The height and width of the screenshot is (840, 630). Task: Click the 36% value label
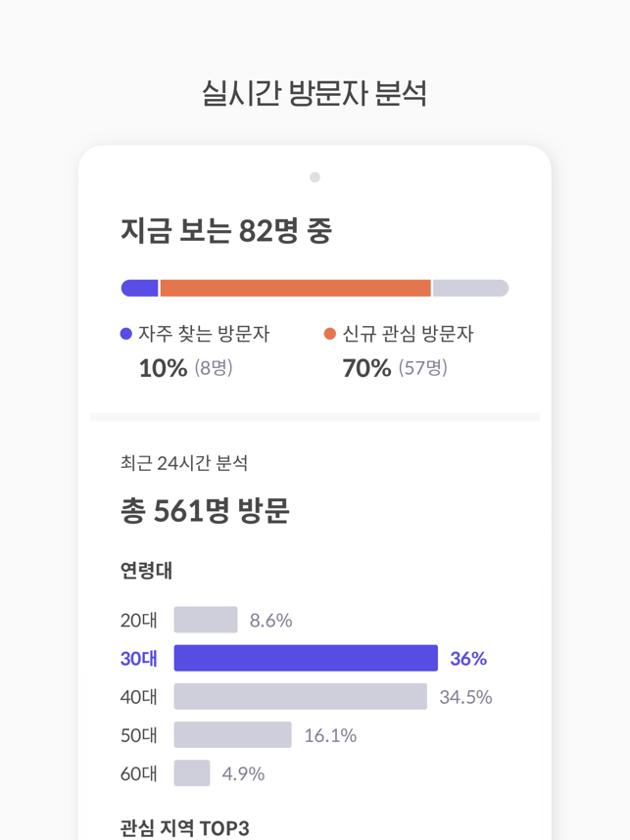[x=468, y=659]
